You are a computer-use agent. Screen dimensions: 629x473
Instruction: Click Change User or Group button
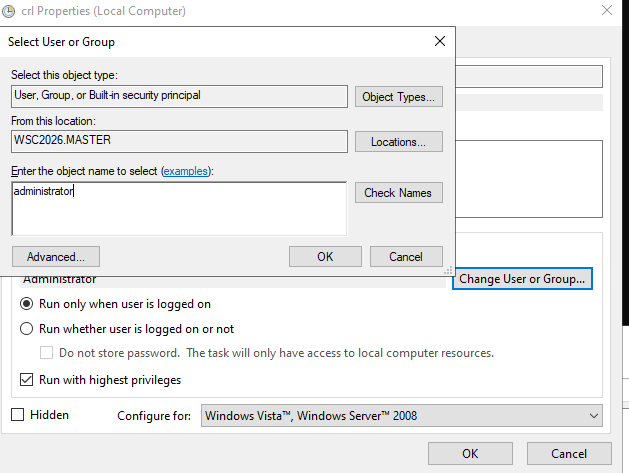click(522, 278)
